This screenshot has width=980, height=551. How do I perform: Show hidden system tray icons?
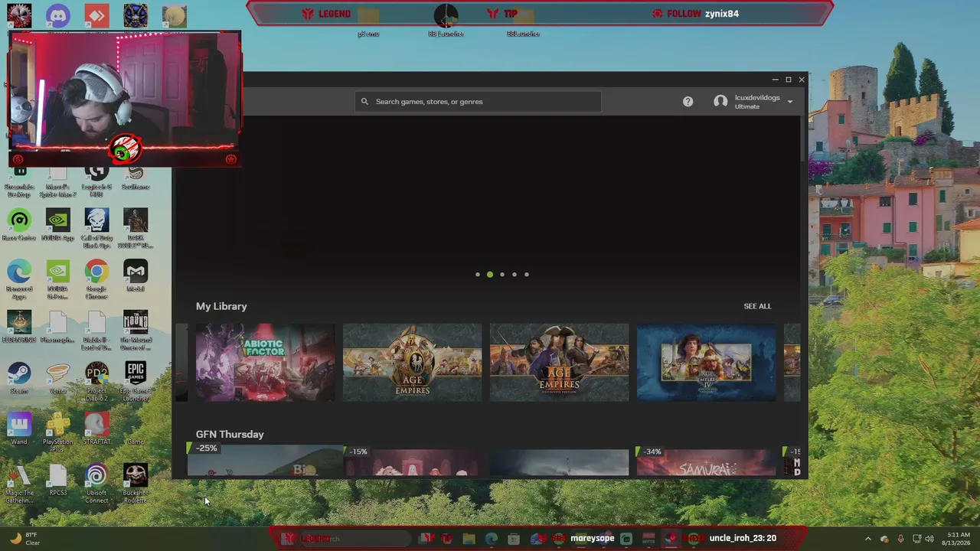coord(867,539)
